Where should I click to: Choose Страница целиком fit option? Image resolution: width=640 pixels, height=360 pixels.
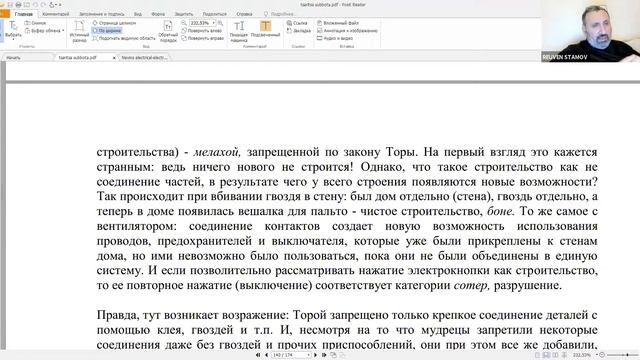pos(114,23)
